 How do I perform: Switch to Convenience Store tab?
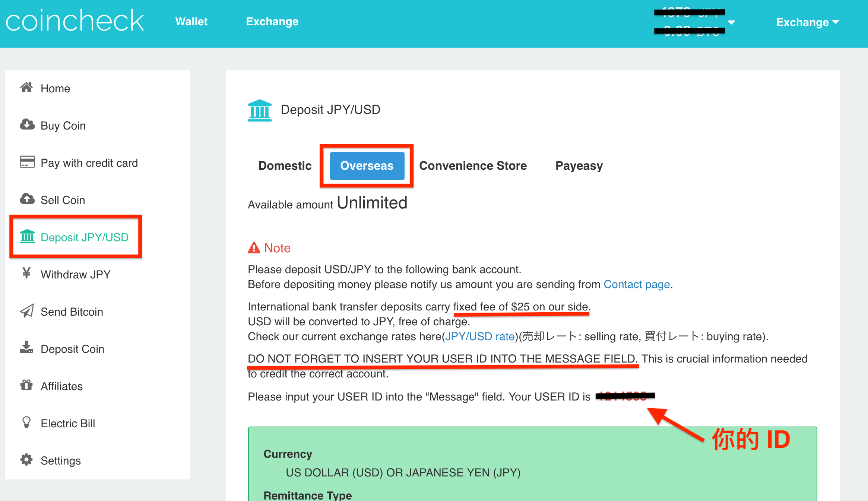coord(473,166)
